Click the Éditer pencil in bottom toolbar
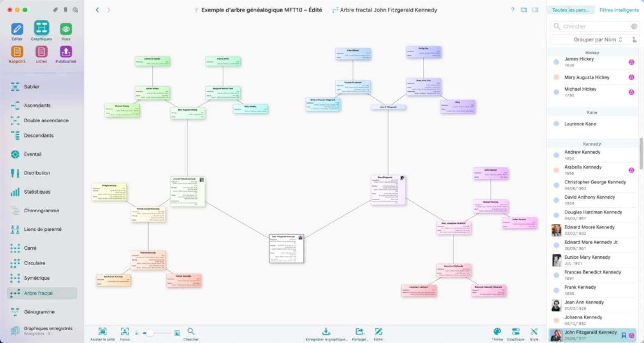Screen dimensions: 644x343 pyautogui.click(x=379, y=331)
